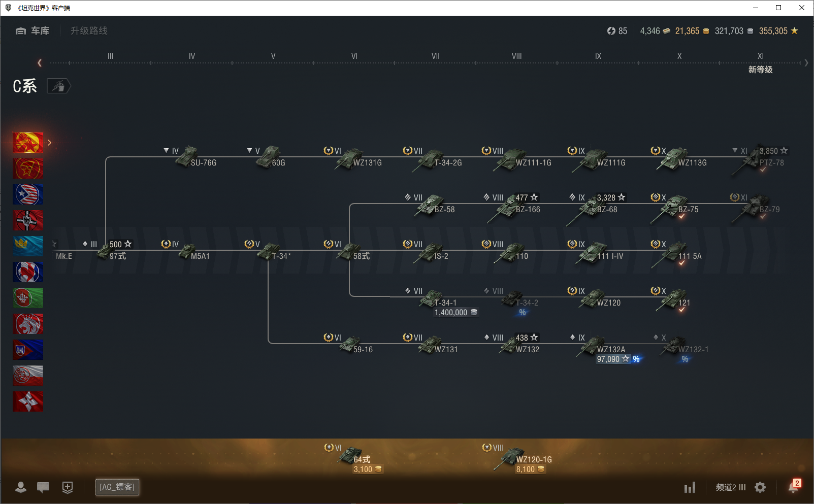
Task: Open the 频道2 channel selector
Action: point(730,487)
